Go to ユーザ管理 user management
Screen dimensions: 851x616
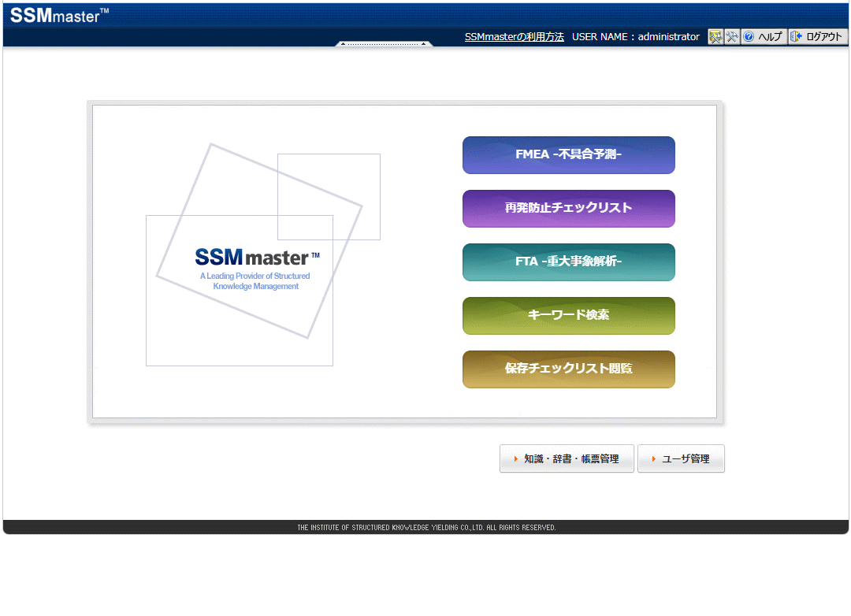[x=681, y=458]
